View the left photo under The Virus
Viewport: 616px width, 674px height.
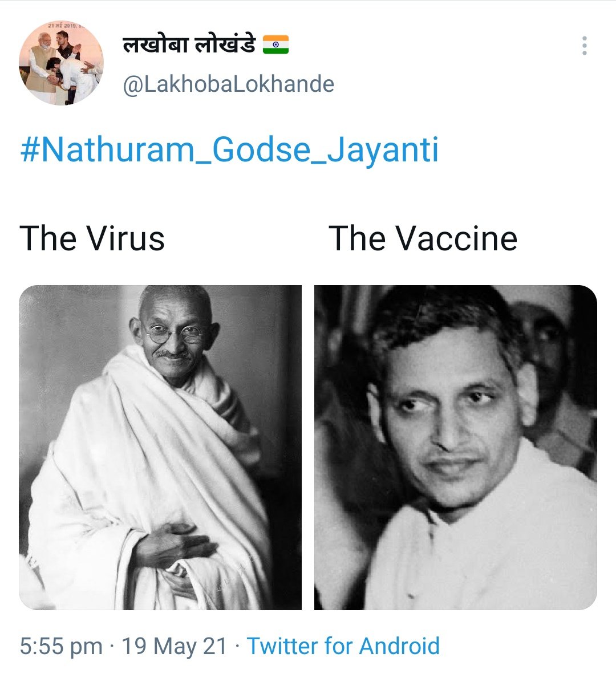[x=160, y=448]
